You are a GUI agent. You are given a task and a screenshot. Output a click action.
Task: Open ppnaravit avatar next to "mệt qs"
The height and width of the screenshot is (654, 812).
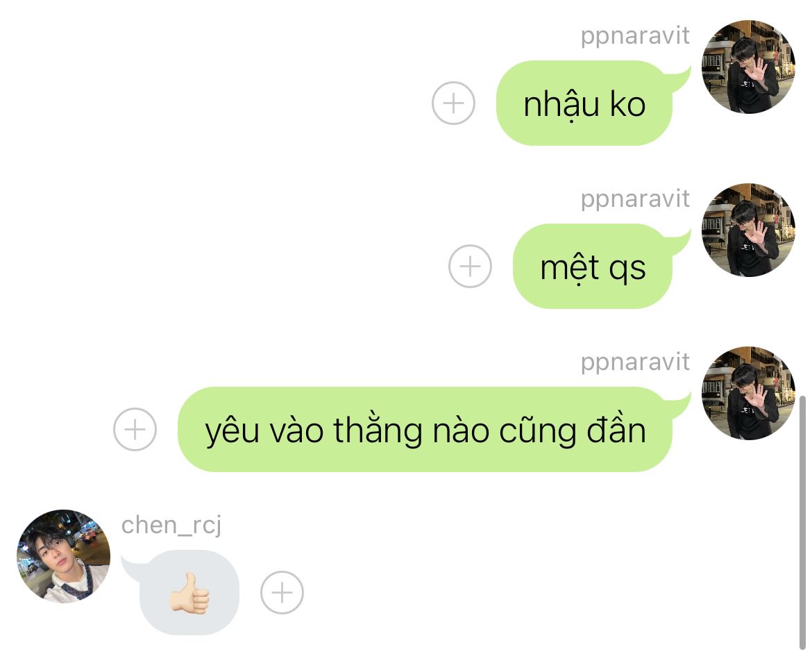[747, 230]
